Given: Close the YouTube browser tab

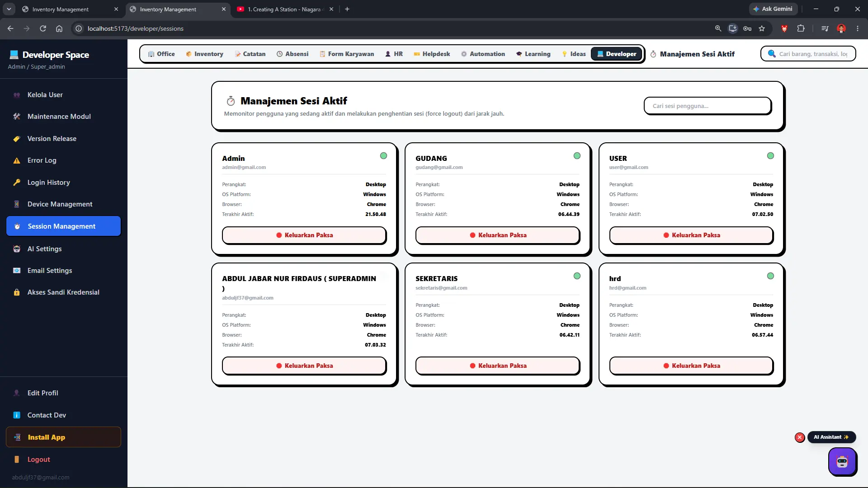Looking at the screenshot, I should (x=331, y=9).
